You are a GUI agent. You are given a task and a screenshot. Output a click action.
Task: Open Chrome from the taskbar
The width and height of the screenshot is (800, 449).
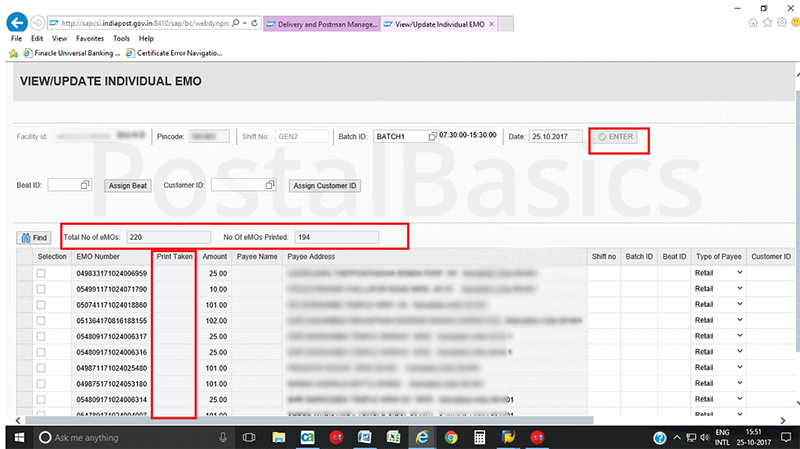coord(451,437)
